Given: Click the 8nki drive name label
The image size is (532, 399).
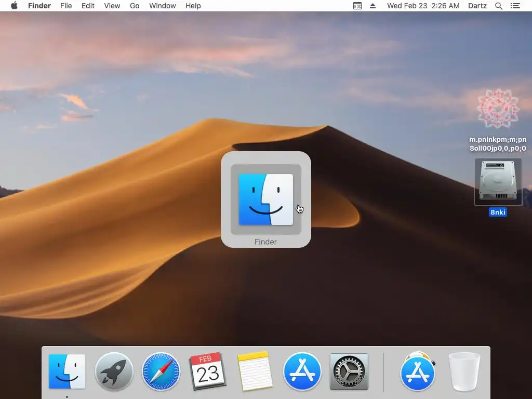Looking at the screenshot, I should pos(498,212).
